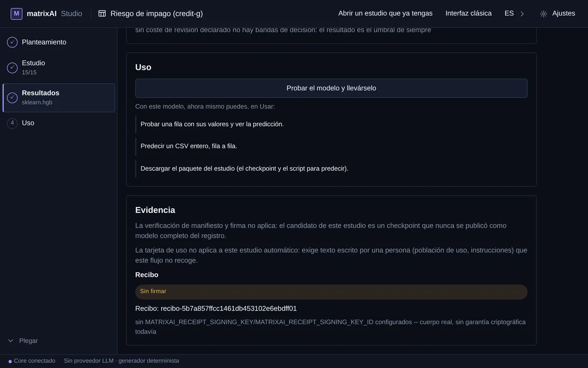Image resolution: width=588 pixels, height=368 pixels.
Task: Click the Evidencia section heading
Action: 155,210
